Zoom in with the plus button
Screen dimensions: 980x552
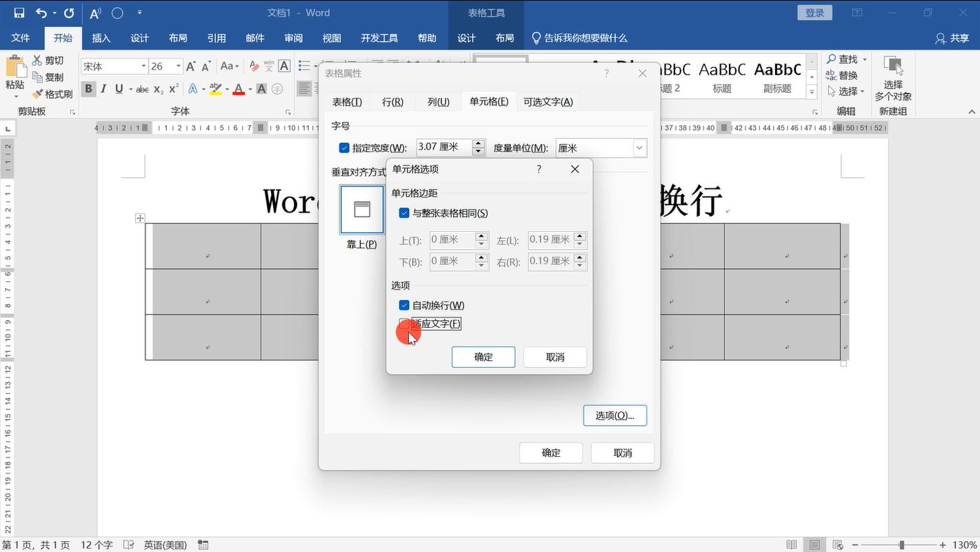pyautogui.click(x=943, y=545)
